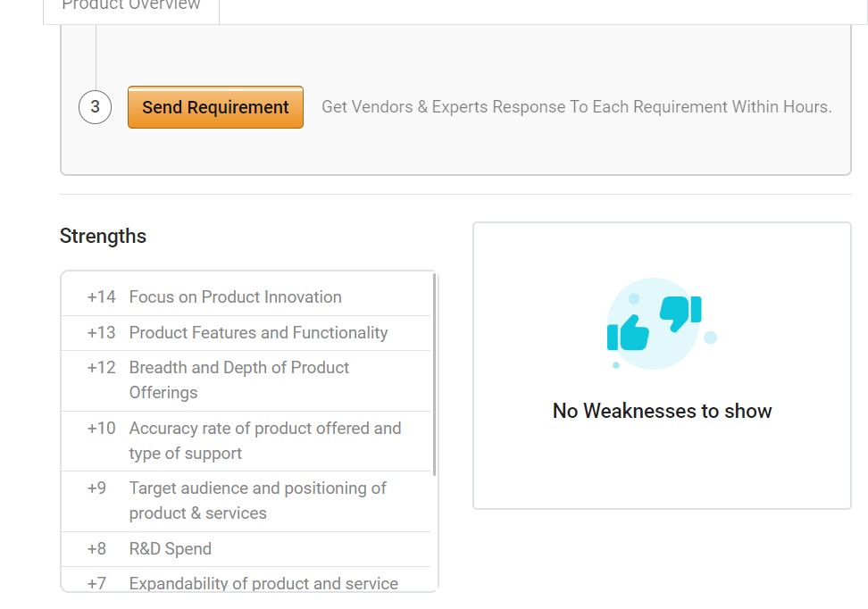Click the No Weaknesses to show text
Viewport: 868px width, 609px height.
pos(662,411)
